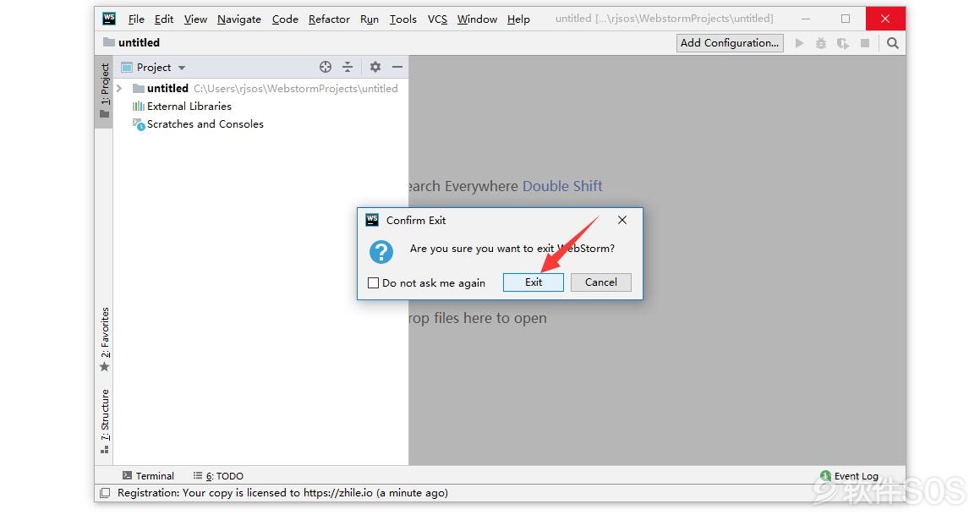Viewport: 980px width, 515px height.
Task: Click the TODO list icon
Action: [198, 475]
